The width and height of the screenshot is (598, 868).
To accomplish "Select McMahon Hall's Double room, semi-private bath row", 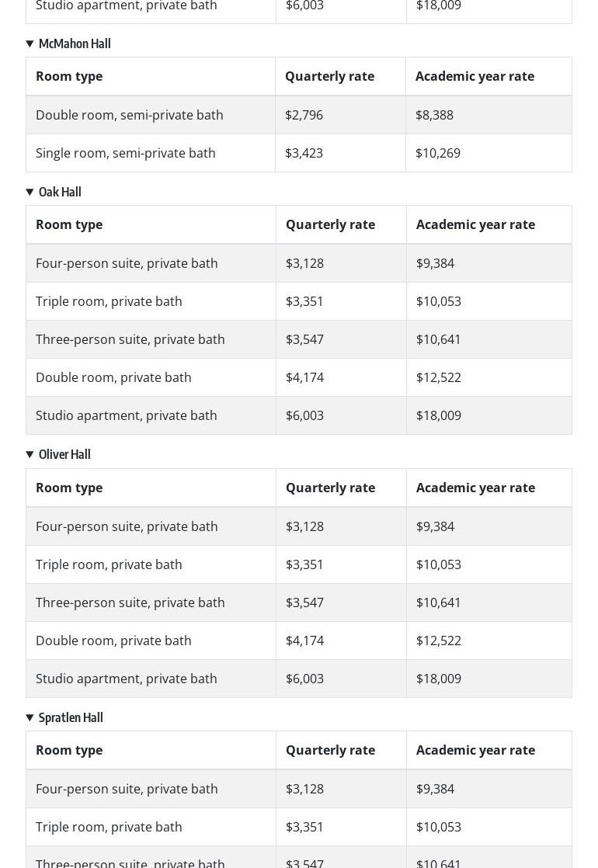I will 130,115.
